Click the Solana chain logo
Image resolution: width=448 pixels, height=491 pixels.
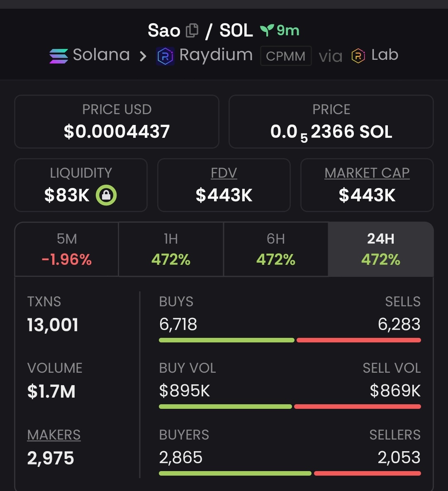coord(58,56)
